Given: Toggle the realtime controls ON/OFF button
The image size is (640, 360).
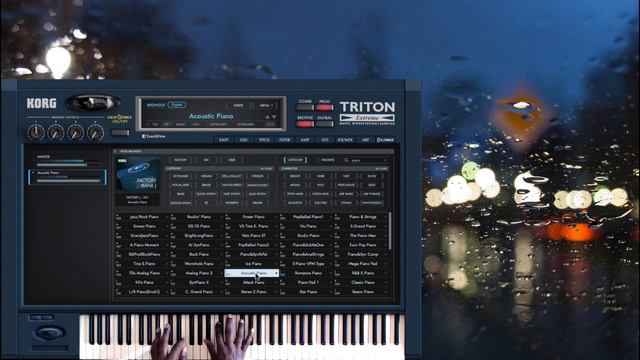Looking at the screenshot, I should click(x=120, y=133).
